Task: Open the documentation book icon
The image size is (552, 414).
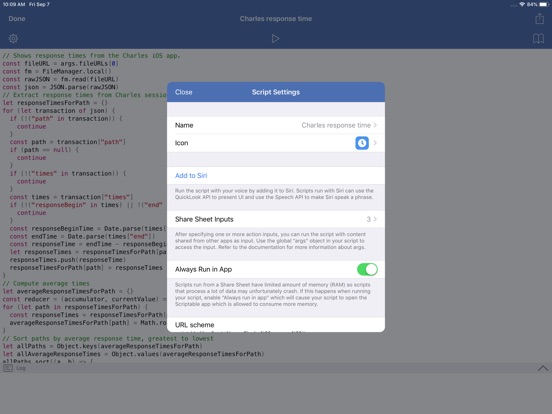Action: [x=538, y=38]
